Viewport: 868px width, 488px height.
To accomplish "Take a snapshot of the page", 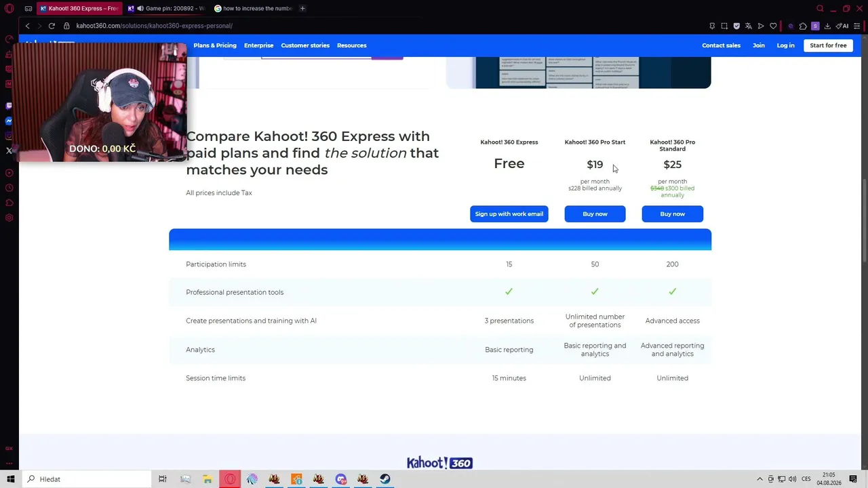I will 724,26.
